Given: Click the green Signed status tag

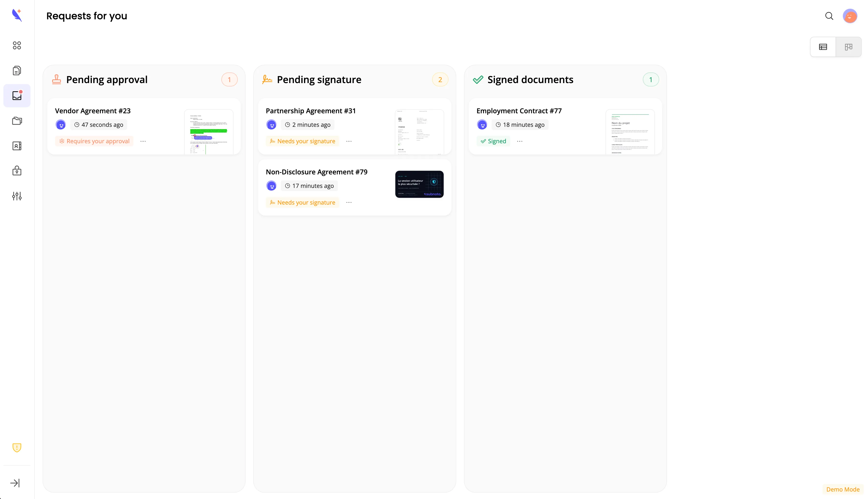Looking at the screenshot, I should 493,141.
